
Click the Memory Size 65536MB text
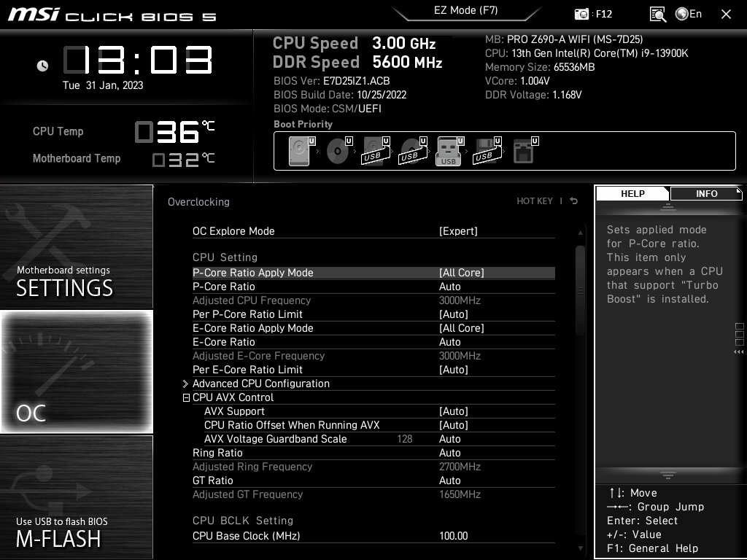[x=540, y=67]
